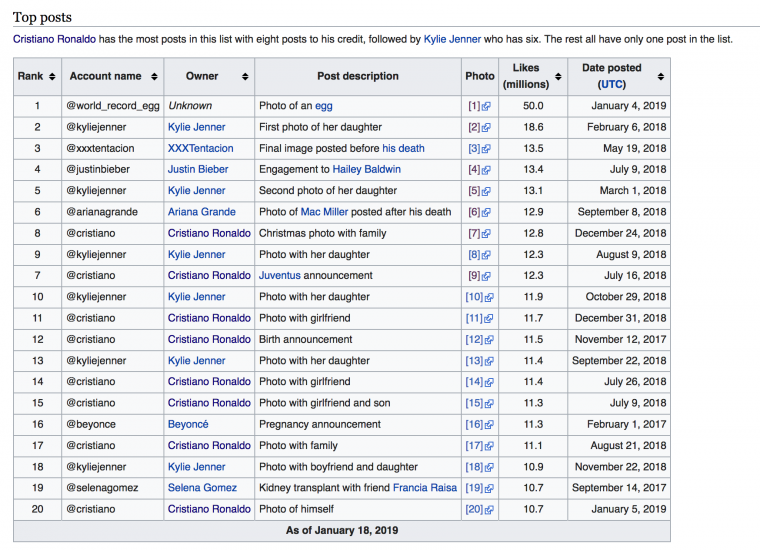This screenshot has height=550, width=760.
Task: Open Beyoncé owner link
Action: (188, 424)
